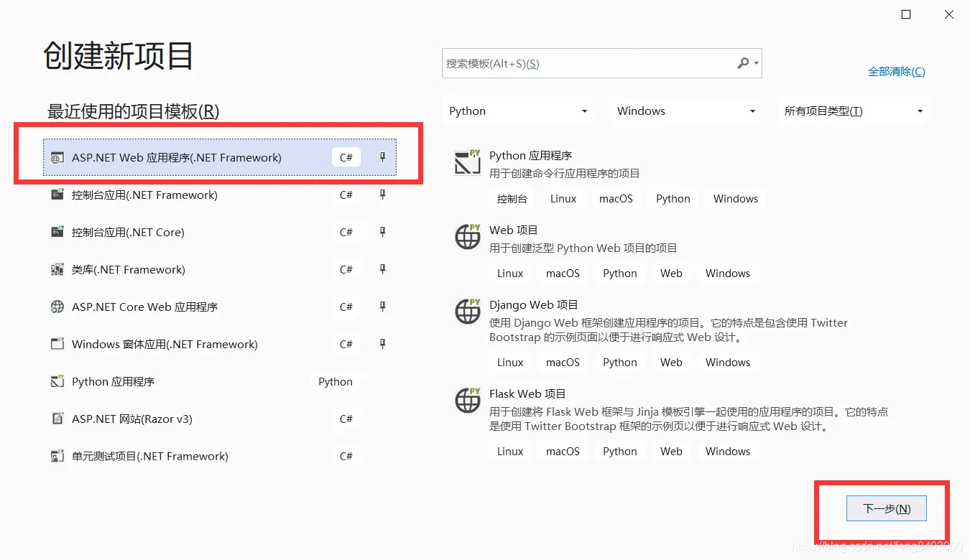Click the C# badge on ASP.NET Web 应用程序 row
This screenshot has width=970, height=560.
[346, 157]
